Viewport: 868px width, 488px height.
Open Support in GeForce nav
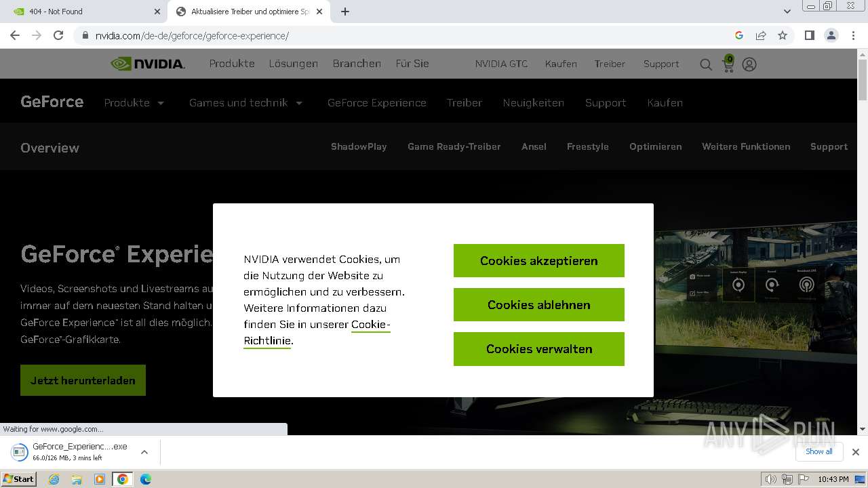pyautogui.click(x=606, y=103)
